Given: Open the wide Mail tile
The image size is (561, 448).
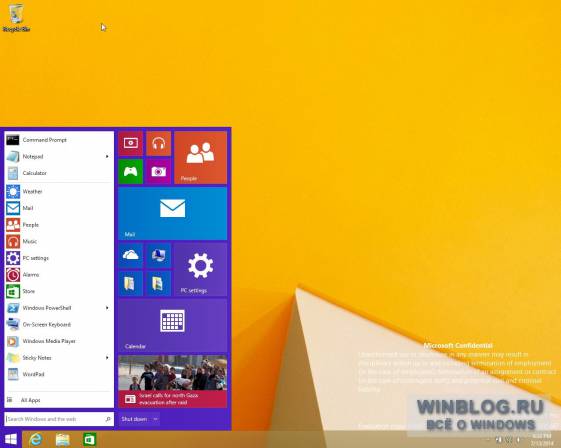Looking at the screenshot, I should point(172,214).
